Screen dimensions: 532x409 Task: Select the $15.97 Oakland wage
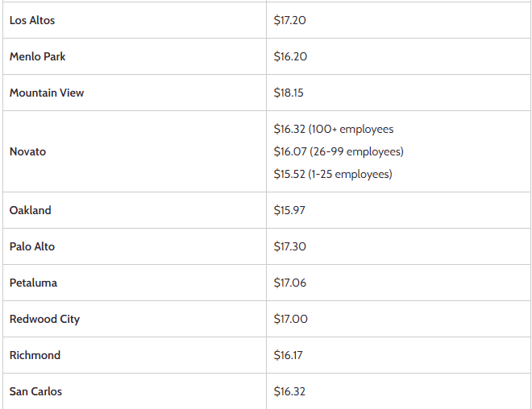coord(290,210)
